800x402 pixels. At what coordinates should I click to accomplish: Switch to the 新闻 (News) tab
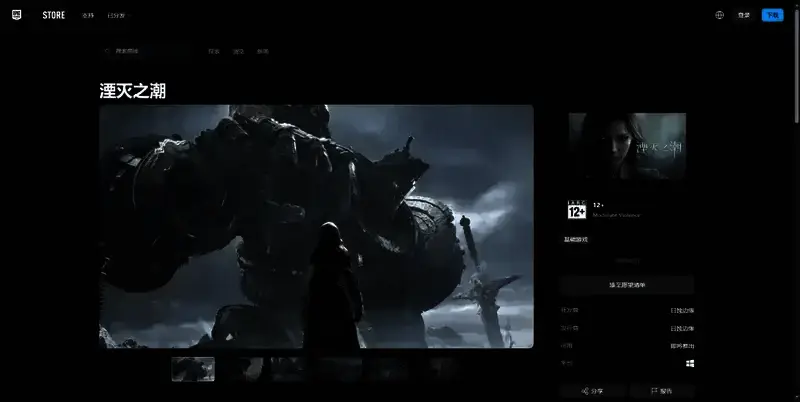[x=262, y=51]
